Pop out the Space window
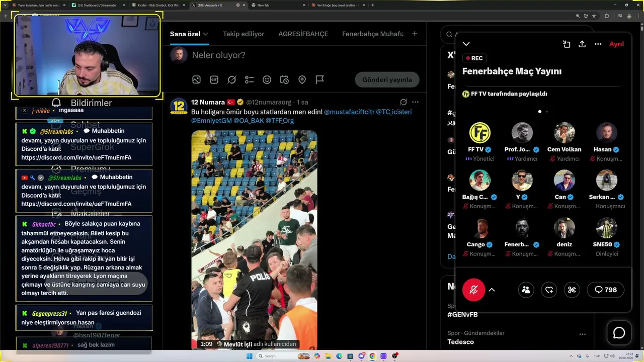The image size is (644, 362). 567,44
